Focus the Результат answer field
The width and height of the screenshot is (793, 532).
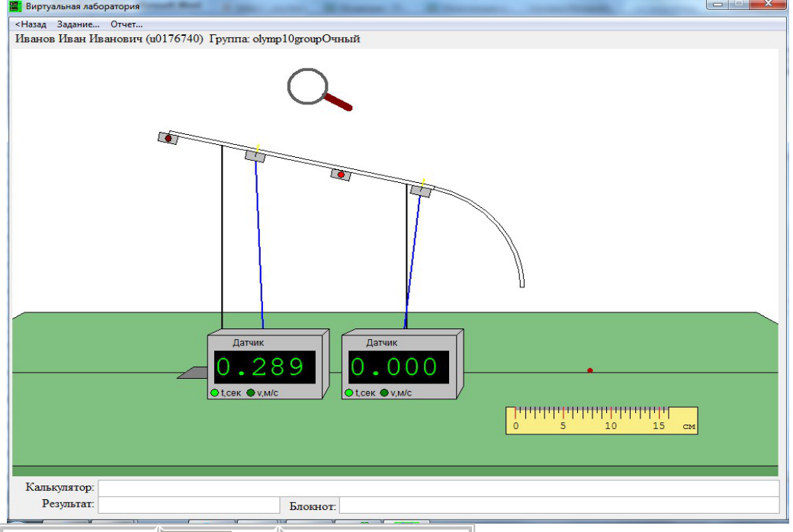pos(188,505)
